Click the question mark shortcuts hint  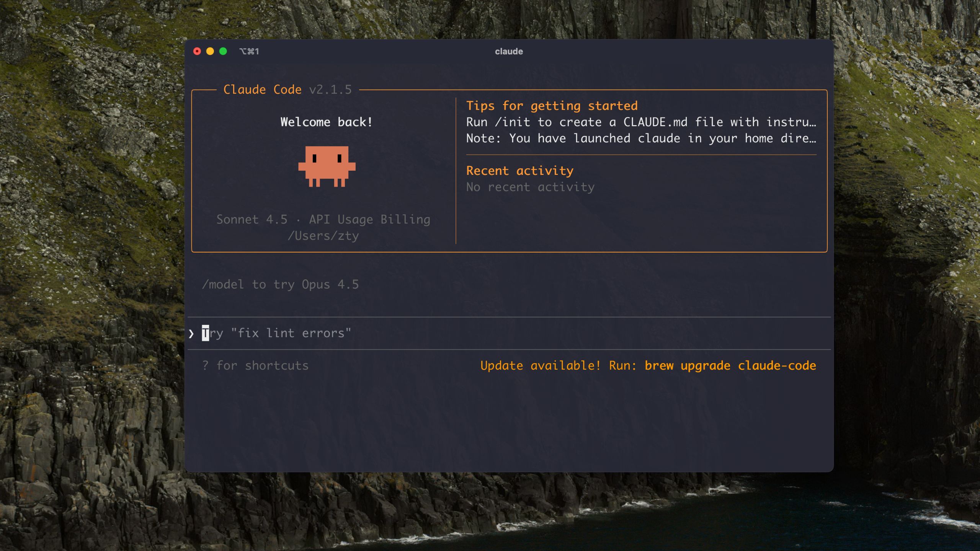(x=205, y=365)
